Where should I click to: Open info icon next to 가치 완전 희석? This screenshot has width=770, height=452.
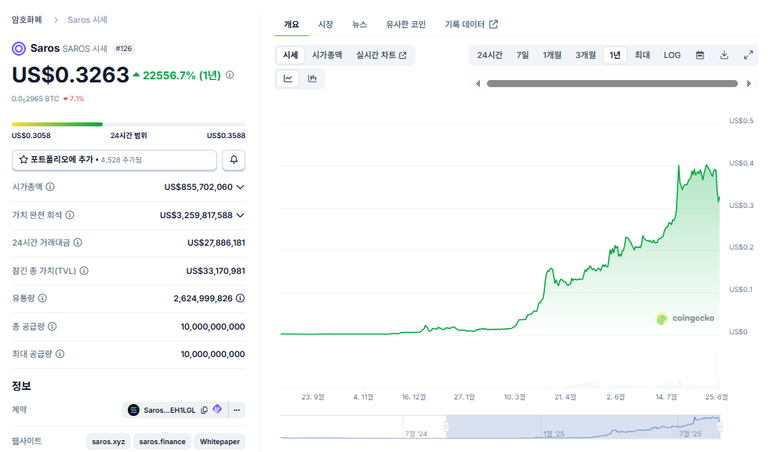[x=70, y=215]
